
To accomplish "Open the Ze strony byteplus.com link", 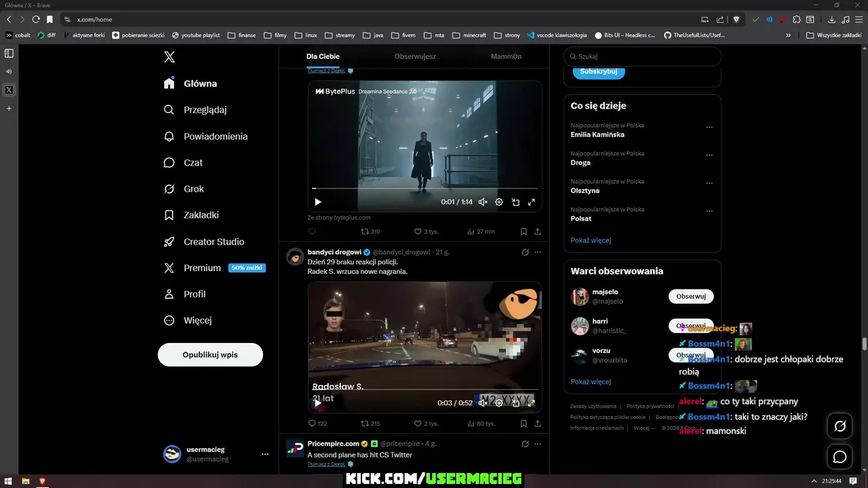I will tap(339, 218).
